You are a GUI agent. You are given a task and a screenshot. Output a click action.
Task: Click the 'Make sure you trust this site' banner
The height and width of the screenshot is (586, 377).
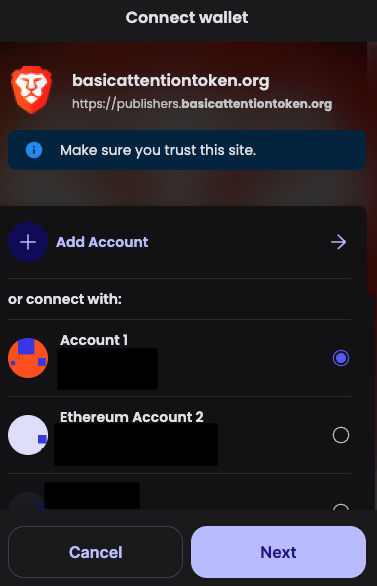pos(187,150)
